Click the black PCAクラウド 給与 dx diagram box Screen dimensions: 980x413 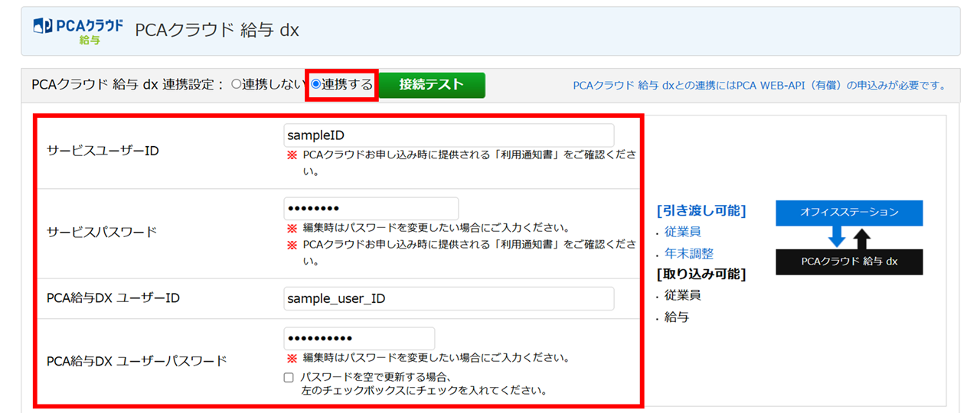point(849,262)
